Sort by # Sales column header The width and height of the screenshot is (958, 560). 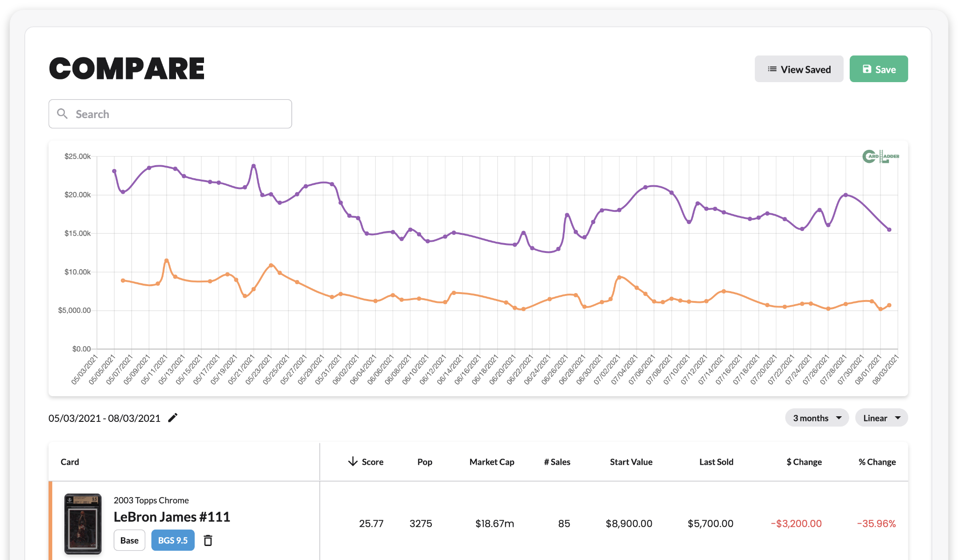pyautogui.click(x=557, y=462)
